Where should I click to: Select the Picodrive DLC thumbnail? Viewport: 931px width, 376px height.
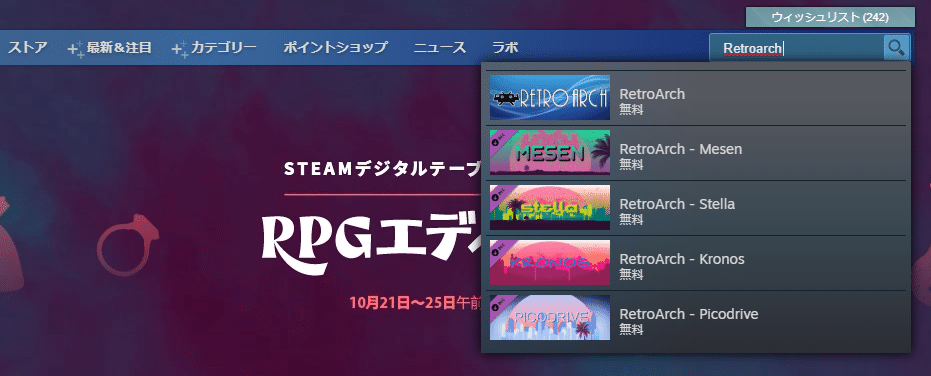550,318
